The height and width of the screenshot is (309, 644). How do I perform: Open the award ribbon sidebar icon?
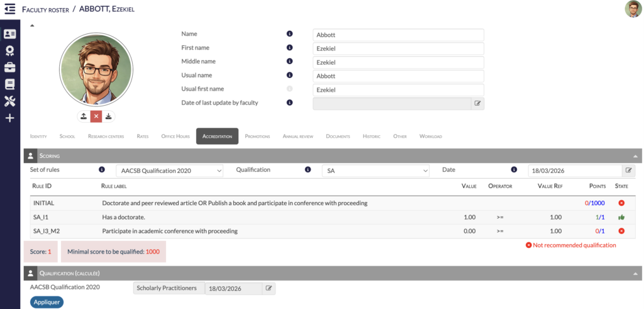[x=9, y=51]
